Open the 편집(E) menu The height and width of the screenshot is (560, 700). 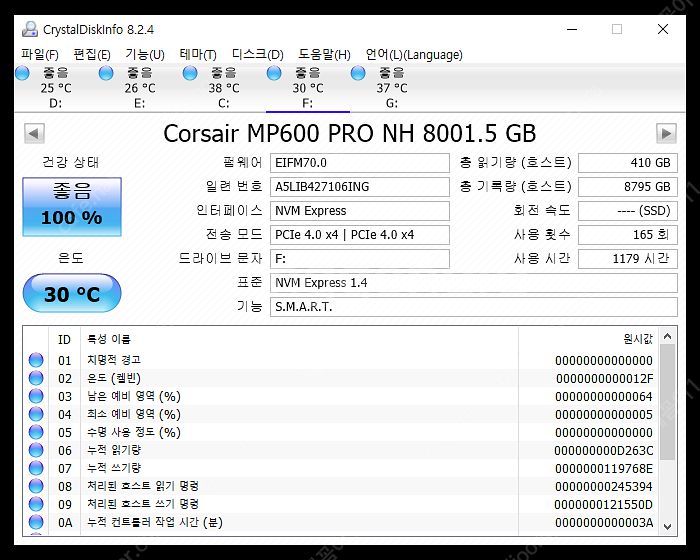92,54
